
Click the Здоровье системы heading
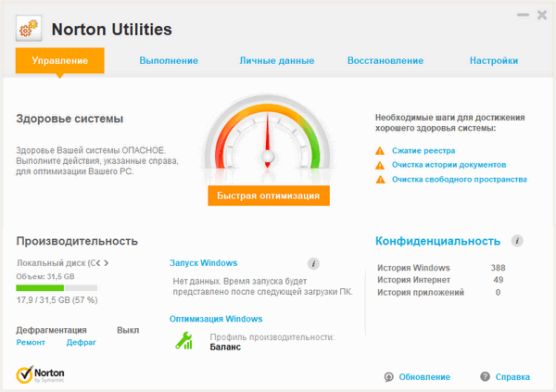69,119
